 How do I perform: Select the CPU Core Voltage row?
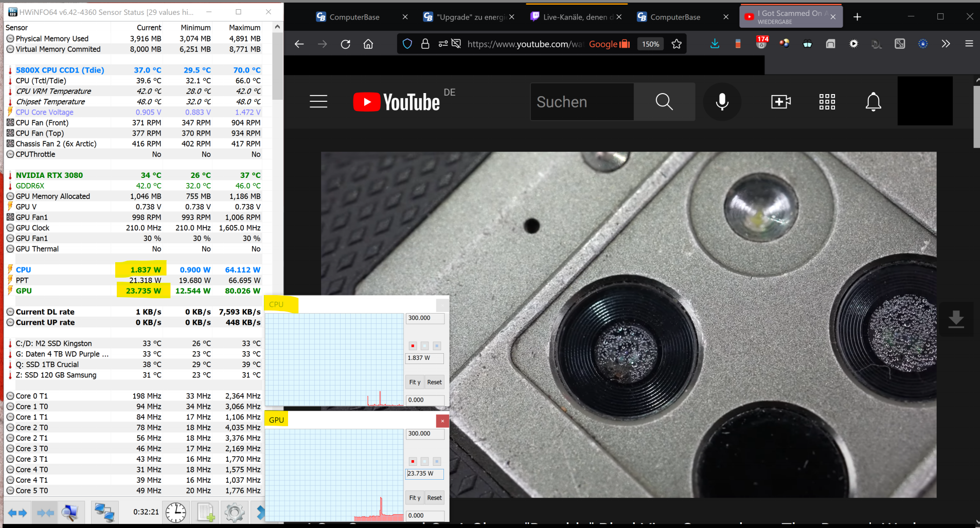[x=134, y=112]
